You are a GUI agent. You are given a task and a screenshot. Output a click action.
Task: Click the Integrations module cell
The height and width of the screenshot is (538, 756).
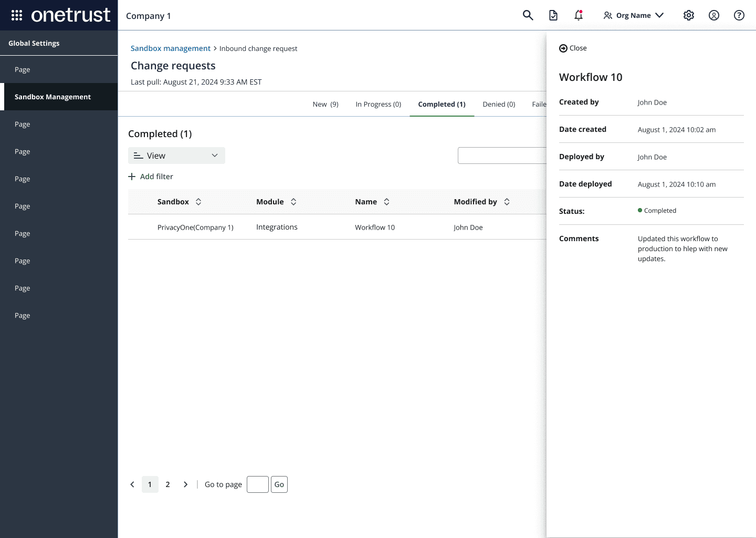click(277, 227)
